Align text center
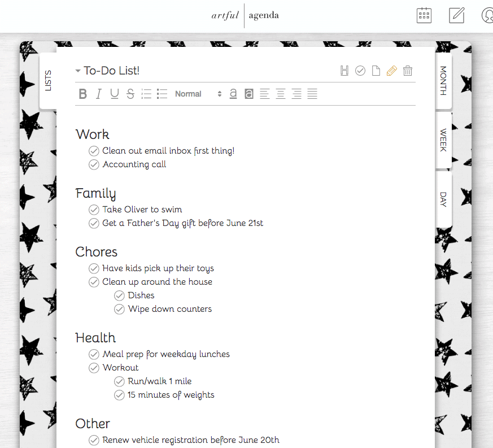The image size is (493, 448). point(281,94)
